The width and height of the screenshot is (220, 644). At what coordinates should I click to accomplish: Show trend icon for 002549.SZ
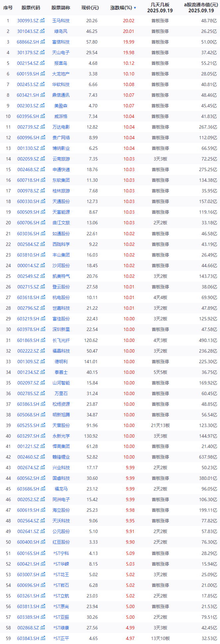(x=43, y=276)
